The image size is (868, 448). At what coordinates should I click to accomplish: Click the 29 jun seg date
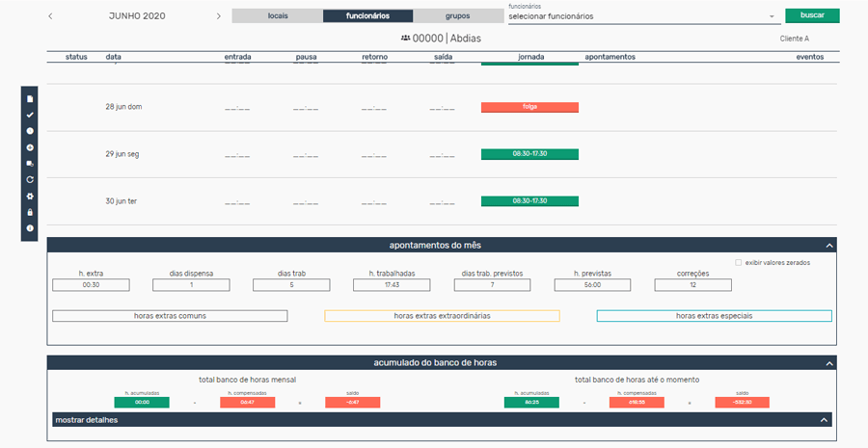coord(122,154)
